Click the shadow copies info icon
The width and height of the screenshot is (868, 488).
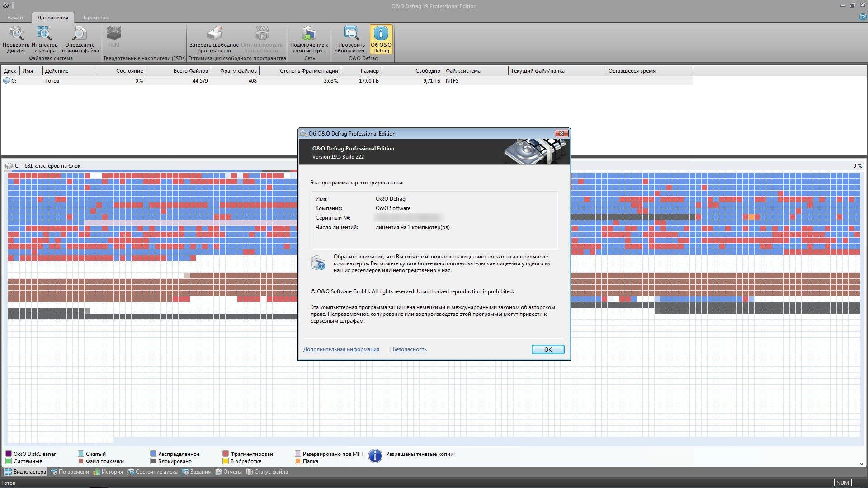(375, 456)
